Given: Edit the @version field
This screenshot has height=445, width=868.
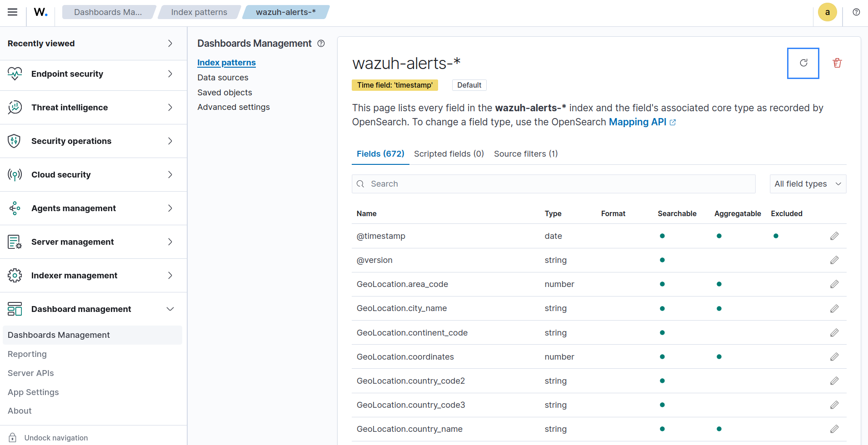Looking at the screenshot, I should pyautogui.click(x=834, y=260).
